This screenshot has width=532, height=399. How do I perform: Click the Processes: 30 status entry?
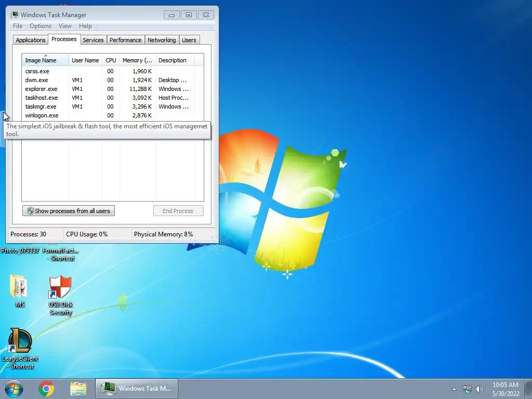tap(28, 234)
